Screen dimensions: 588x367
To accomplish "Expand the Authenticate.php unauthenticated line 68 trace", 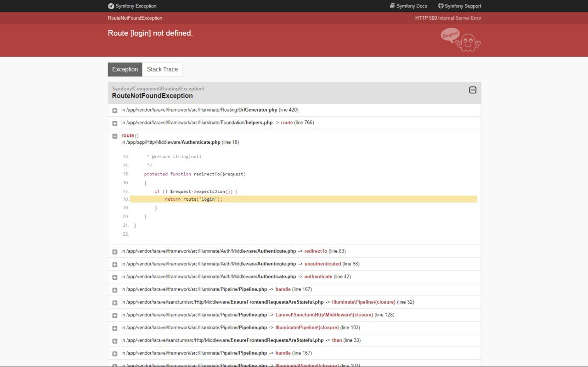I will (115, 265).
